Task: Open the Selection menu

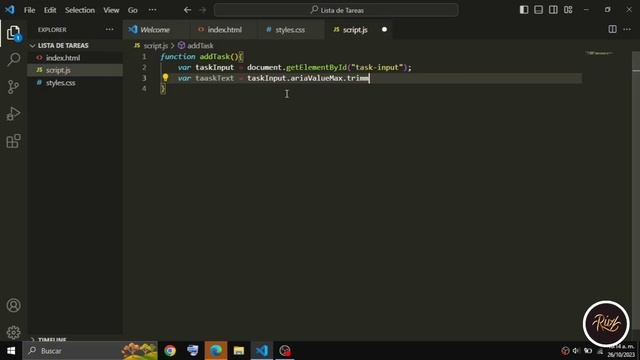Action: click(80, 10)
